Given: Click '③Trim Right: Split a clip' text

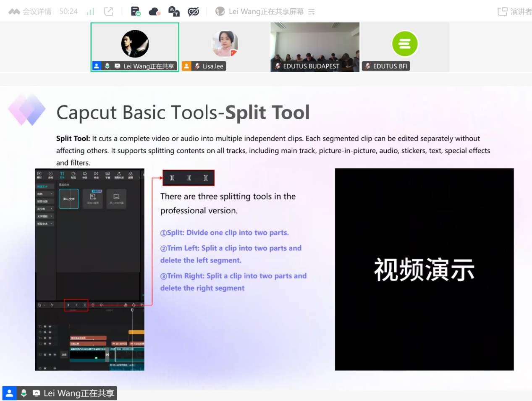Looking at the screenshot, I should 233,282.
